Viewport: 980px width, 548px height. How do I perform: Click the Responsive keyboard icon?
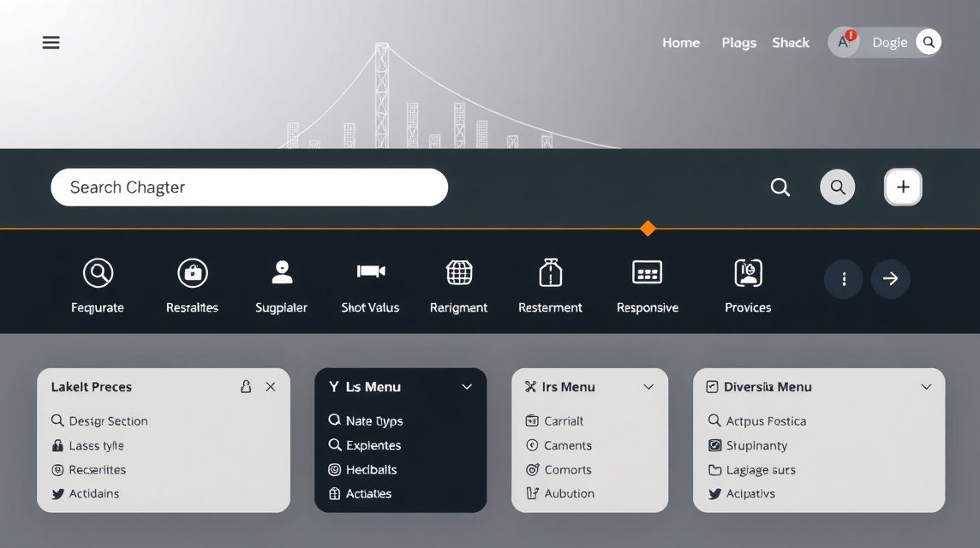647,272
